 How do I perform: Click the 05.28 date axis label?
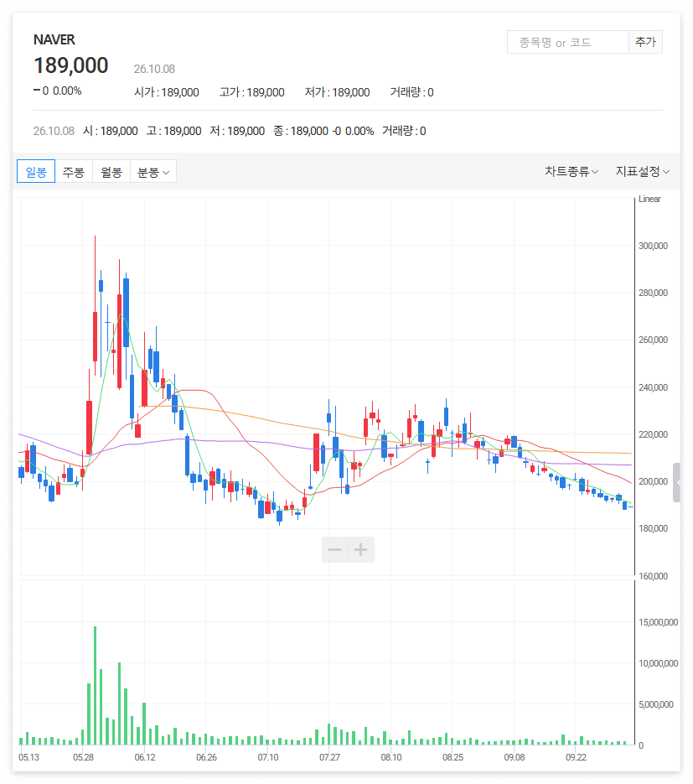point(83,757)
